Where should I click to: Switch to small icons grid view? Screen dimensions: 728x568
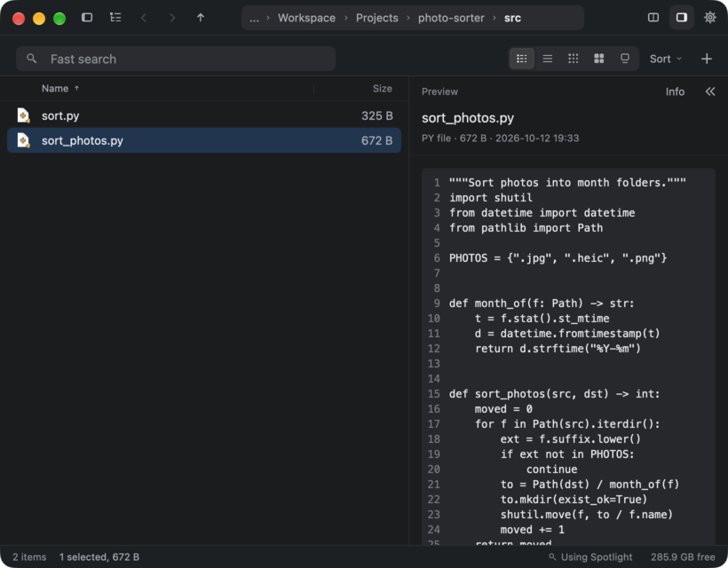pyautogui.click(x=574, y=59)
